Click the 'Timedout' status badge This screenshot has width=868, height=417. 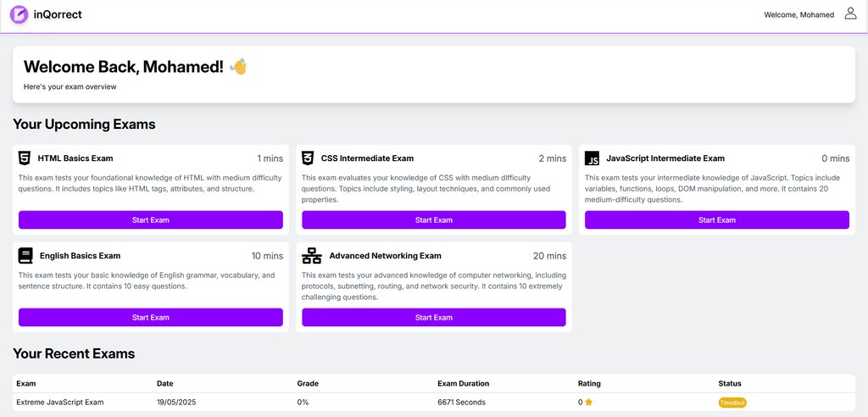coord(733,403)
